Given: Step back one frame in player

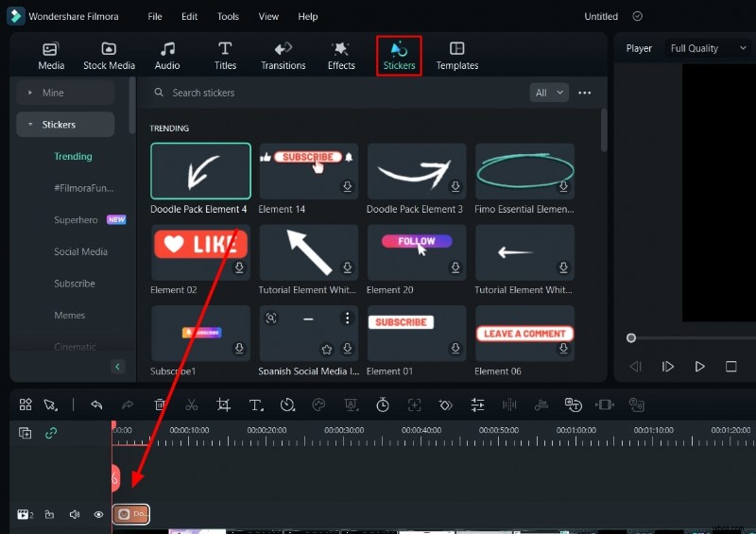Looking at the screenshot, I should point(635,367).
